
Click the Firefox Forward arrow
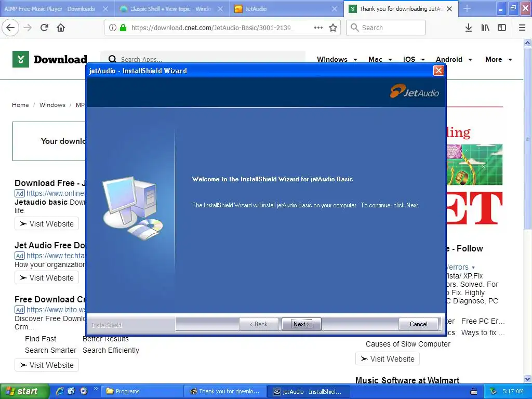[x=28, y=28]
